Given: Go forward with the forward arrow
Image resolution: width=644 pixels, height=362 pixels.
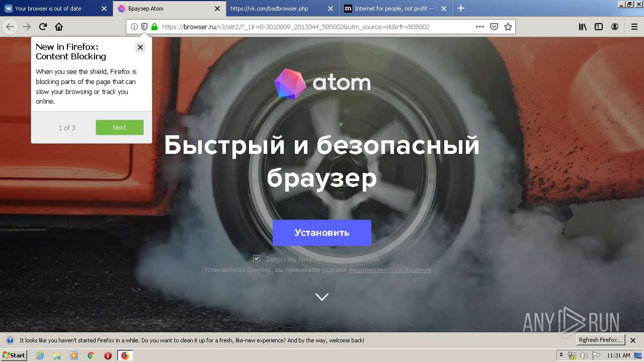Looking at the screenshot, I should (x=27, y=27).
